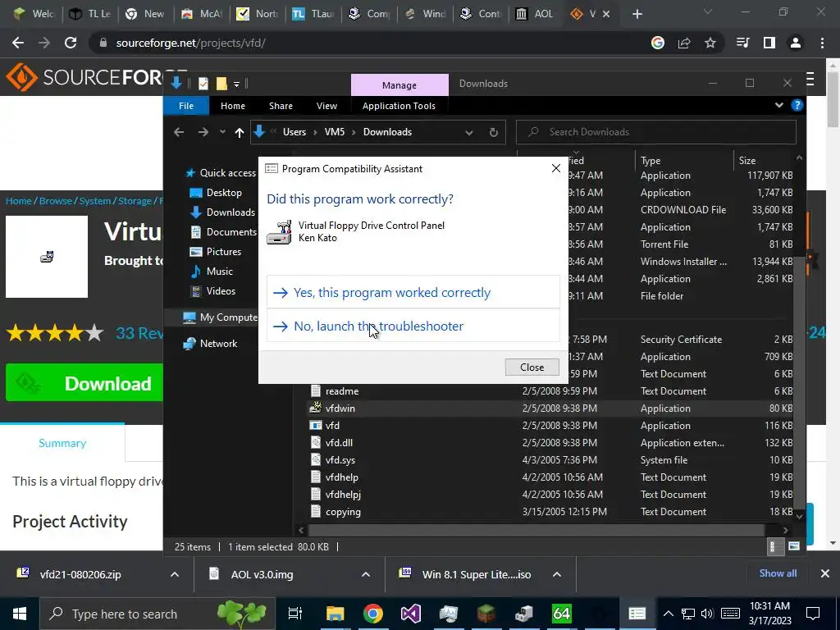Open Chrome three-dot menu
This screenshot has width=840, height=630.
coord(822,43)
